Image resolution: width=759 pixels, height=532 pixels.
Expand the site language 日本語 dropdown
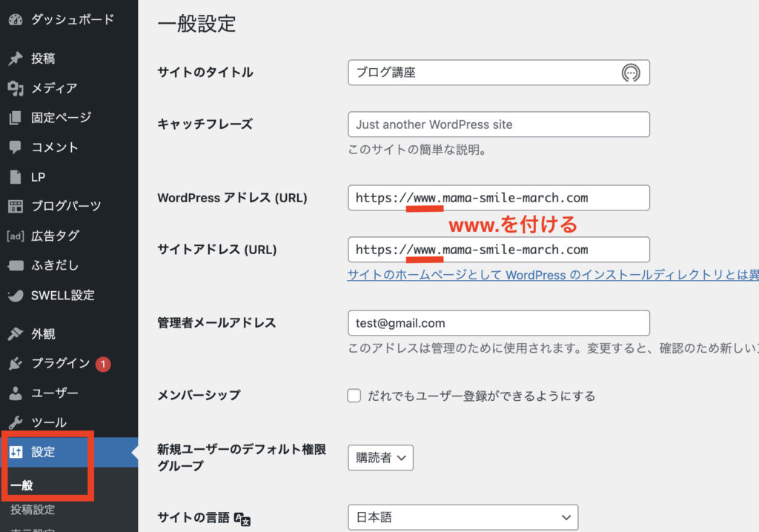coord(463,517)
